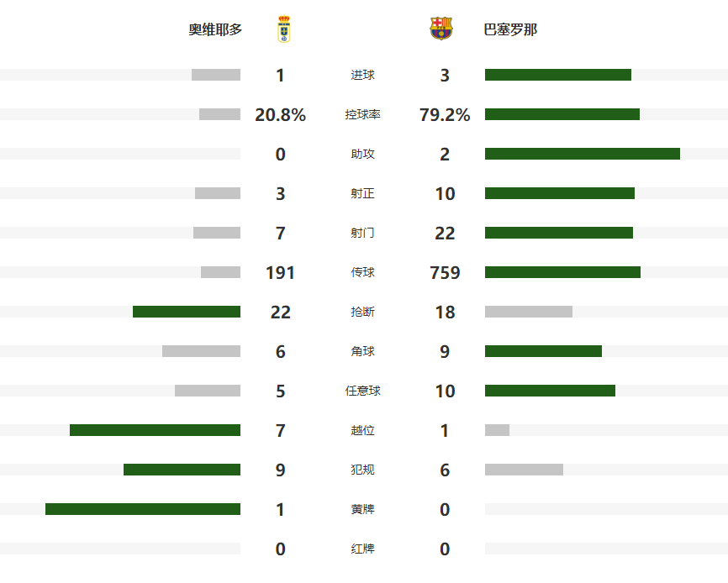The width and height of the screenshot is (728, 583).
Task: Select the 控球率 stat label
Action: coord(362,114)
